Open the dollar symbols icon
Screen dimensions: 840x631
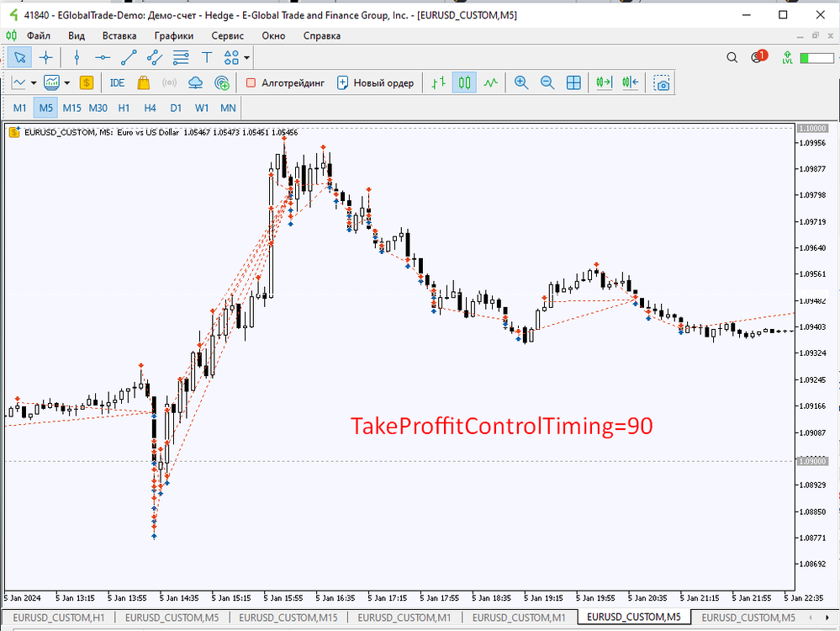click(x=87, y=83)
